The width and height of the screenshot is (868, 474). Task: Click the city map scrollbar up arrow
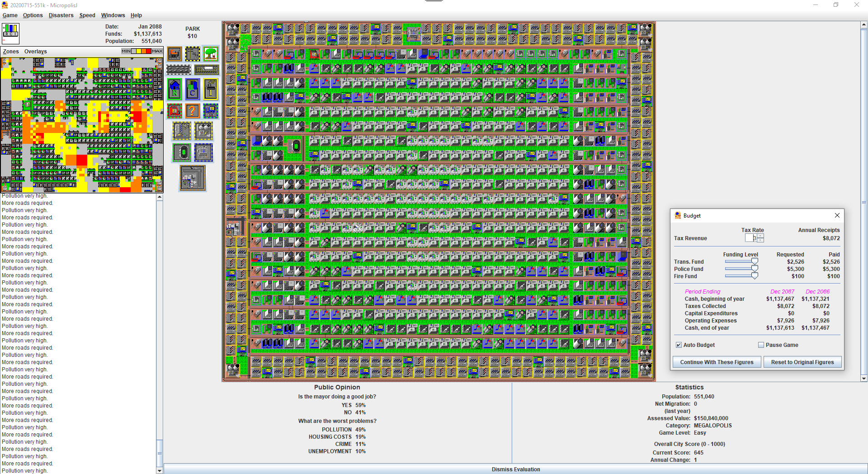click(x=864, y=25)
